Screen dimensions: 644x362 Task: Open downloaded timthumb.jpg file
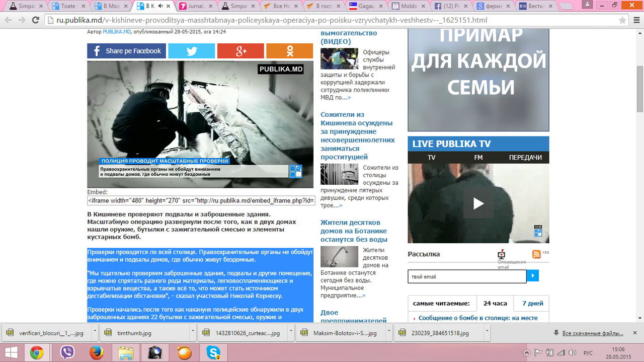pos(143,333)
